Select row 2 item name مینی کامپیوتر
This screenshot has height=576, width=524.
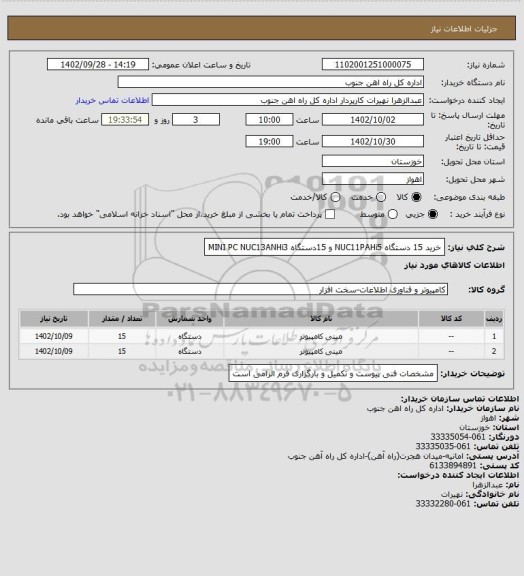[x=321, y=351]
